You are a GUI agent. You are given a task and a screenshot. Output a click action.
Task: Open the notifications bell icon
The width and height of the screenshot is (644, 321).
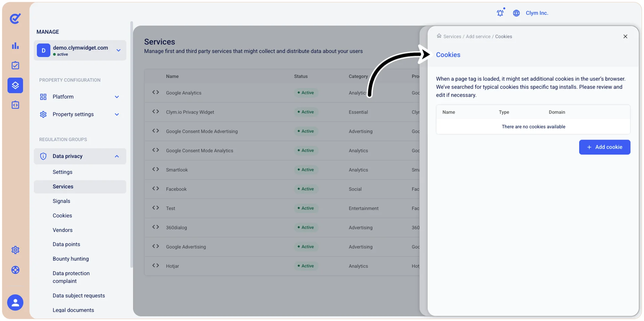point(500,13)
